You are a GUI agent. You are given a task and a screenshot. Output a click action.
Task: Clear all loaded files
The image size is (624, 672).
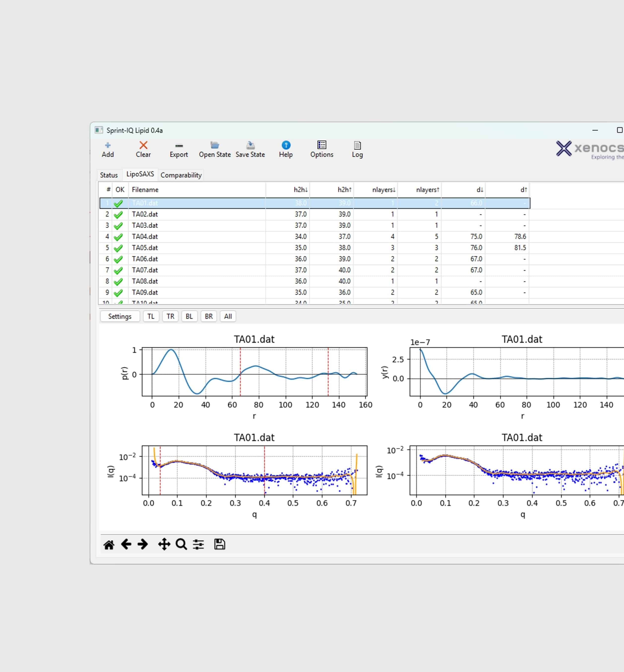click(143, 146)
